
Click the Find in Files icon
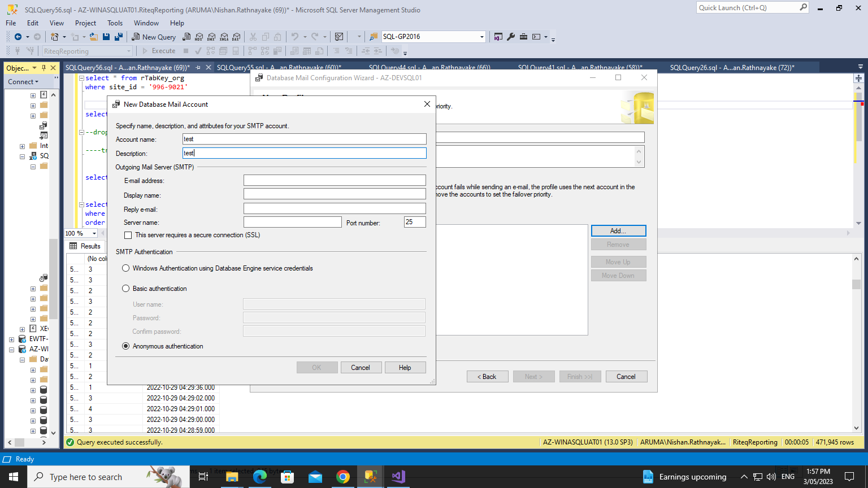[374, 37]
